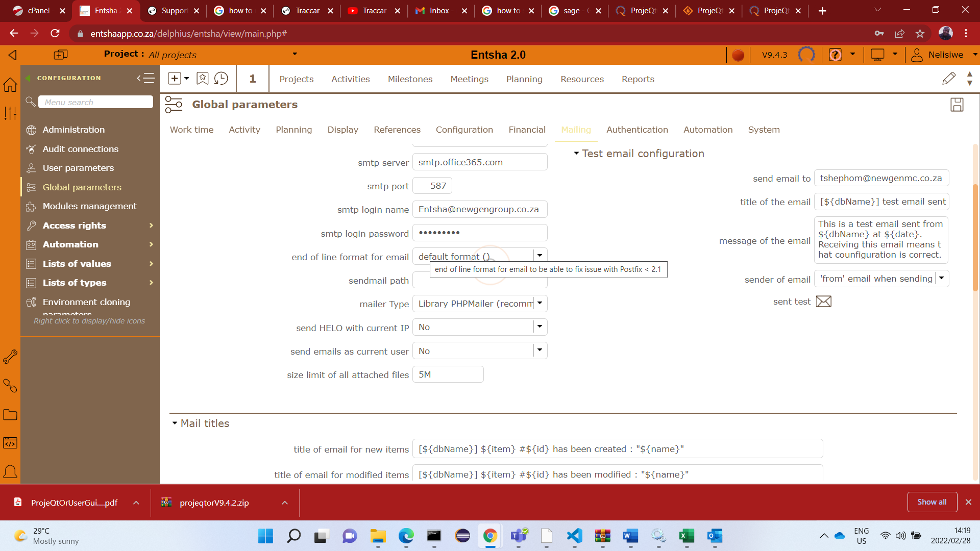This screenshot has width=980, height=551.
Task: Click the favorites bookmark star icon
Action: [203, 79]
